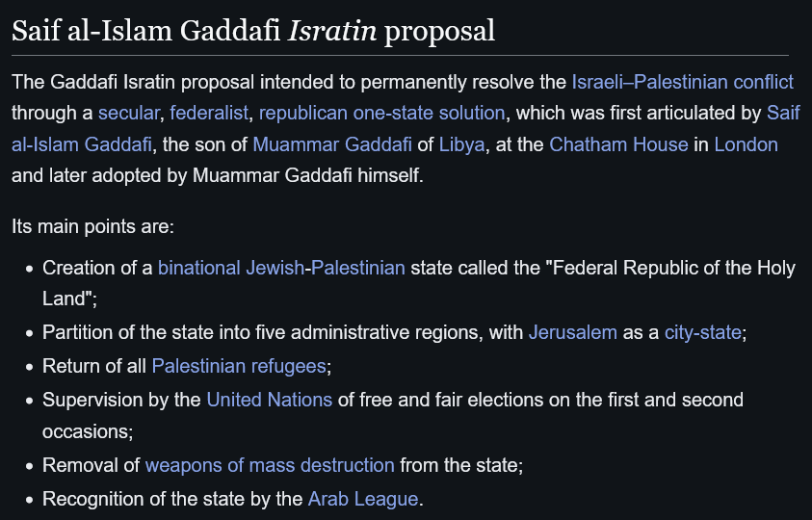The width and height of the screenshot is (812, 520).
Task: Open the Palestinian link in first bullet
Action: click(x=358, y=268)
